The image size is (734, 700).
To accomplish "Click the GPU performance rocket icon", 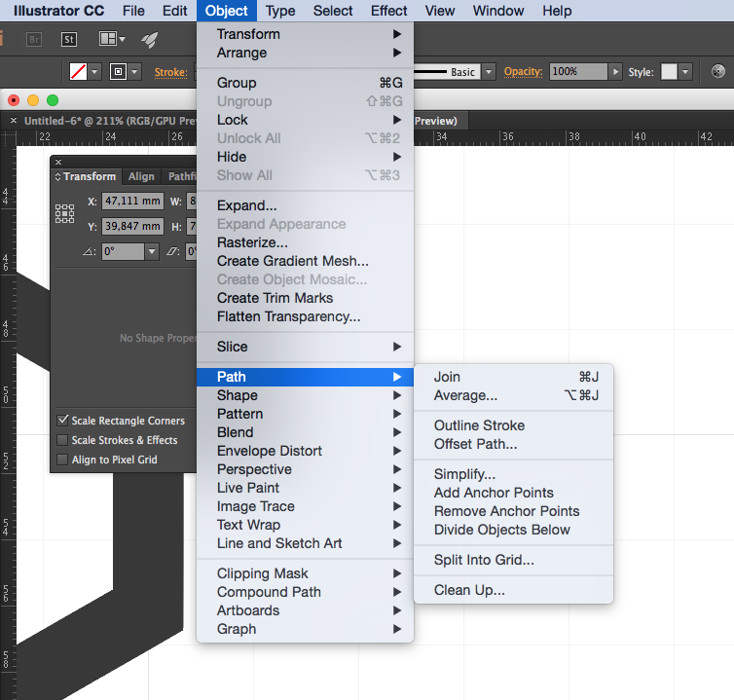I will 150,40.
